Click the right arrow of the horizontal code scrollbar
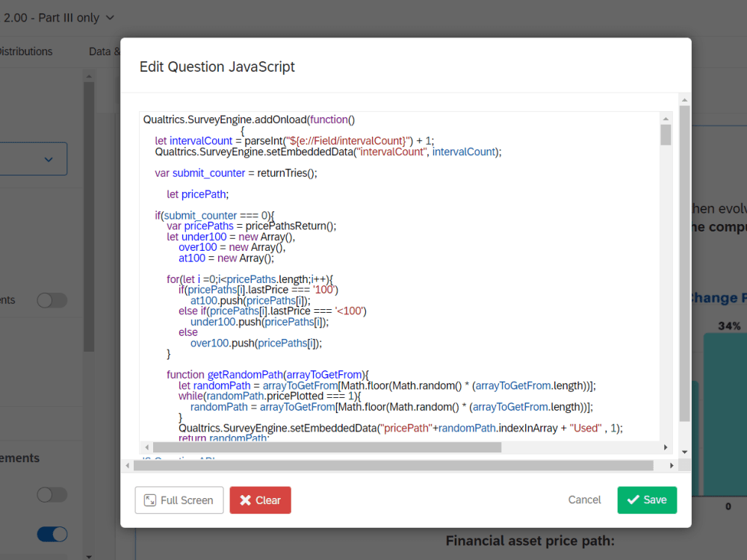The image size is (747, 560). coord(666,447)
